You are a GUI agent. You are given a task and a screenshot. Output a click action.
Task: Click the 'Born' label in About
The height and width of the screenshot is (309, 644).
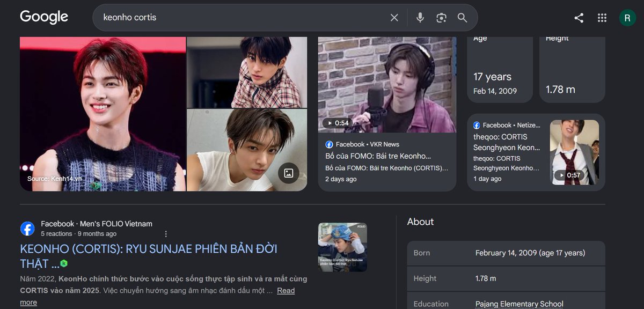[x=422, y=253]
